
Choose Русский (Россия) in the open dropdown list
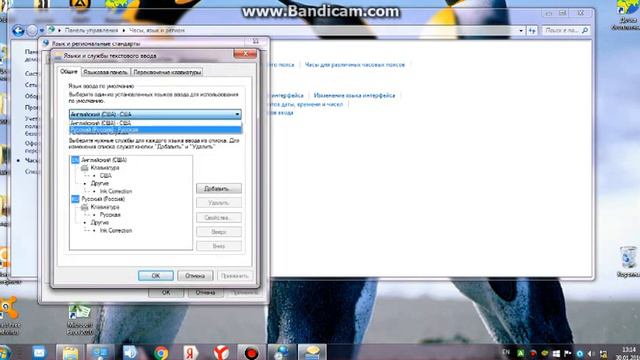click(x=155, y=130)
